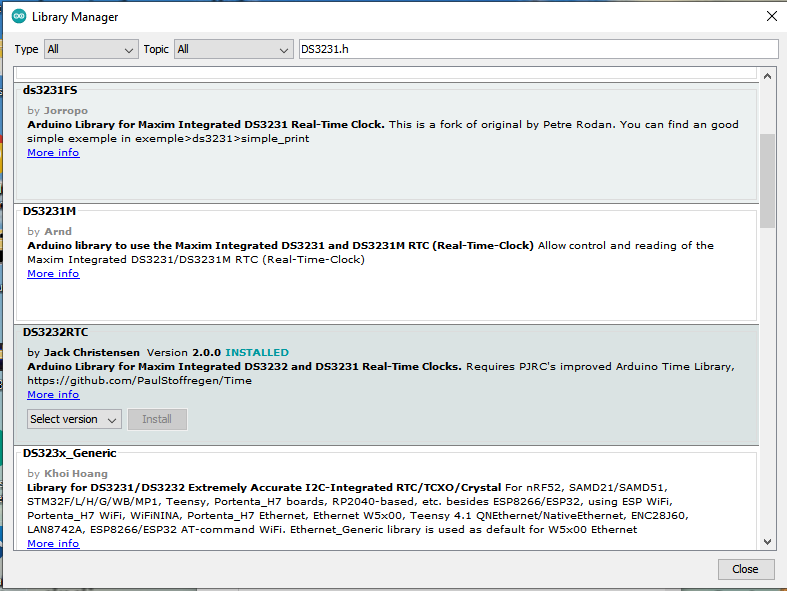Select the DS3231M library title
The image size is (787, 591).
click(49, 211)
